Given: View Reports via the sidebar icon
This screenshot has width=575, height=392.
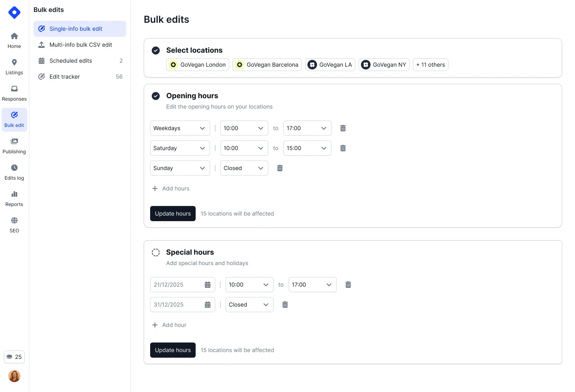Looking at the screenshot, I should 14,198.
